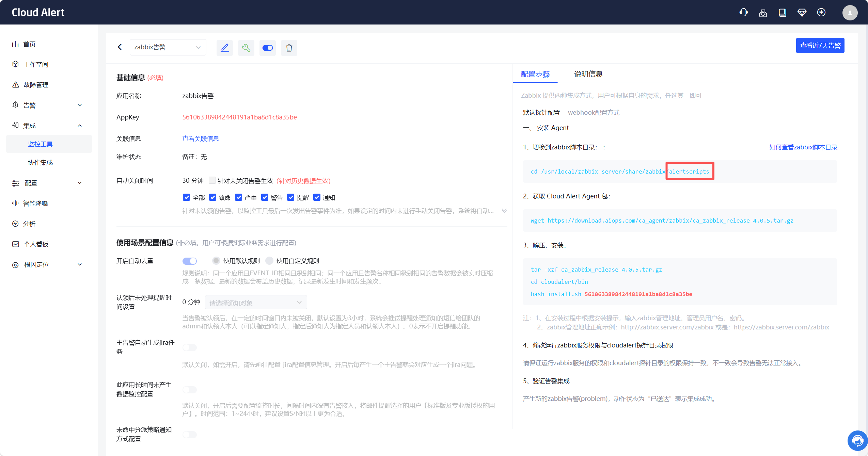The image size is (868, 456).
Task: Click the 集成 integration icon
Action: [15, 126]
